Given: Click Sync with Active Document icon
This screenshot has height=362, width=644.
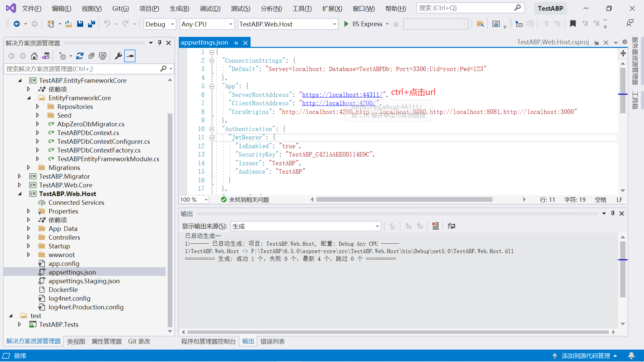Looking at the screenshot, I should pyautogui.click(x=79, y=56).
